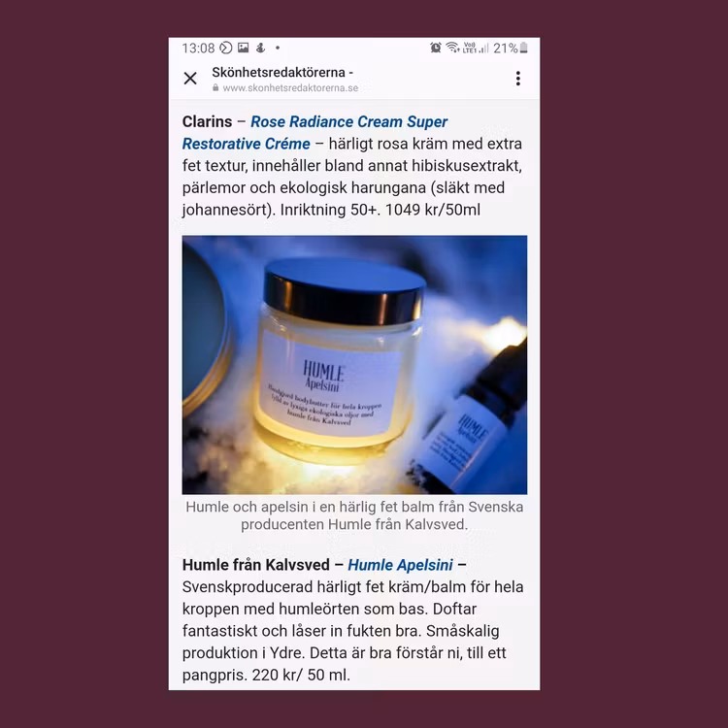Tap the 21% battery percentage text
728x728 pixels.
(x=506, y=48)
